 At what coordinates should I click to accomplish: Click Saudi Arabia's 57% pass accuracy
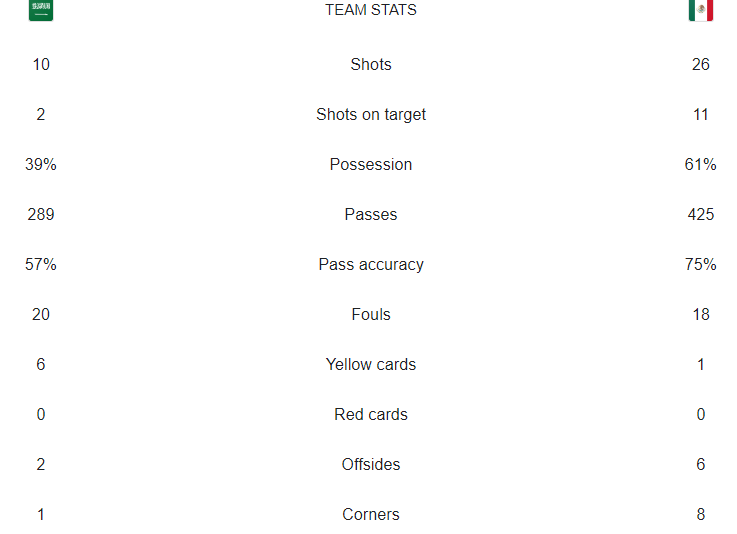click(41, 265)
